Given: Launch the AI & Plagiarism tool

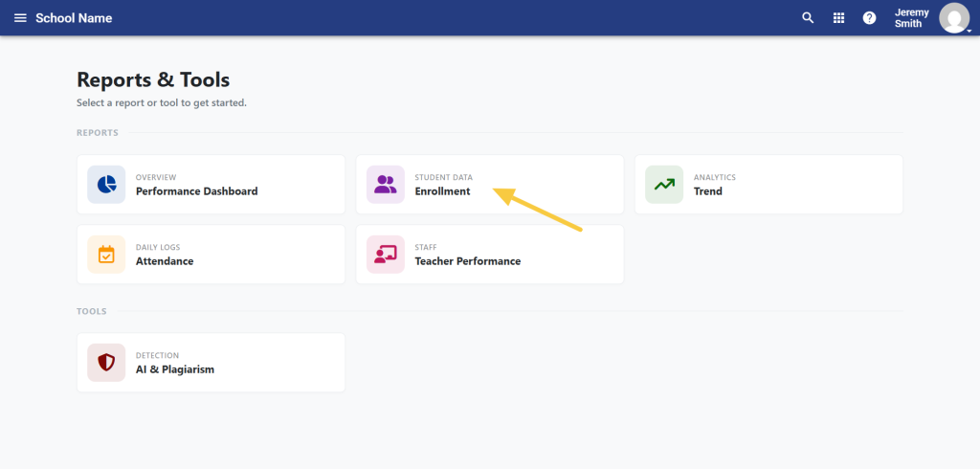Looking at the screenshot, I should 212,363.
